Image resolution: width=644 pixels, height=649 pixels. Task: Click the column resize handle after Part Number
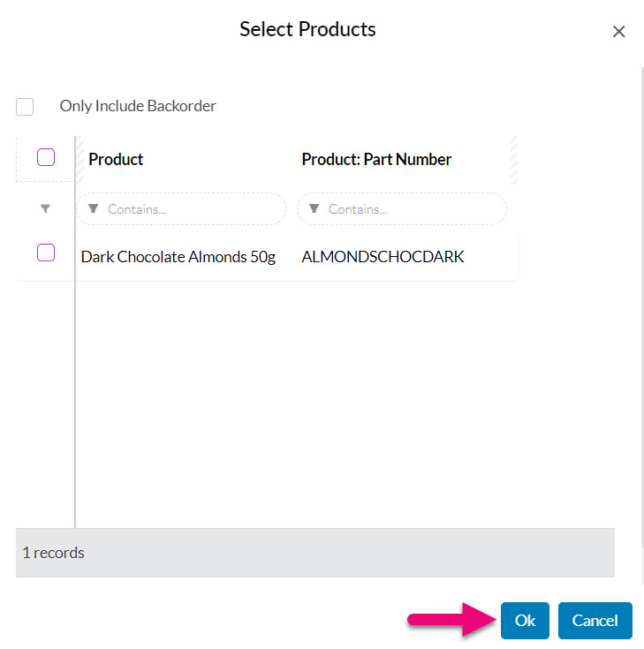click(x=514, y=160)
